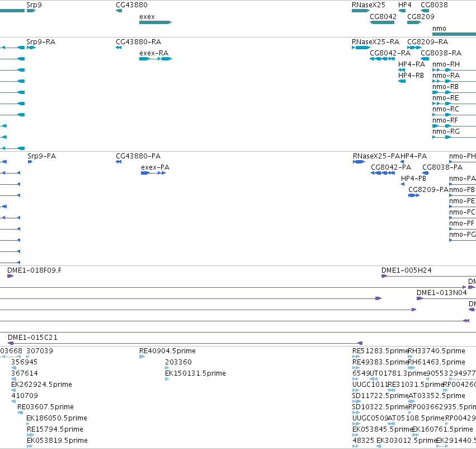Click the CG8042-PA protein label
Screen dimensions: 476x449
coord(391,167)
